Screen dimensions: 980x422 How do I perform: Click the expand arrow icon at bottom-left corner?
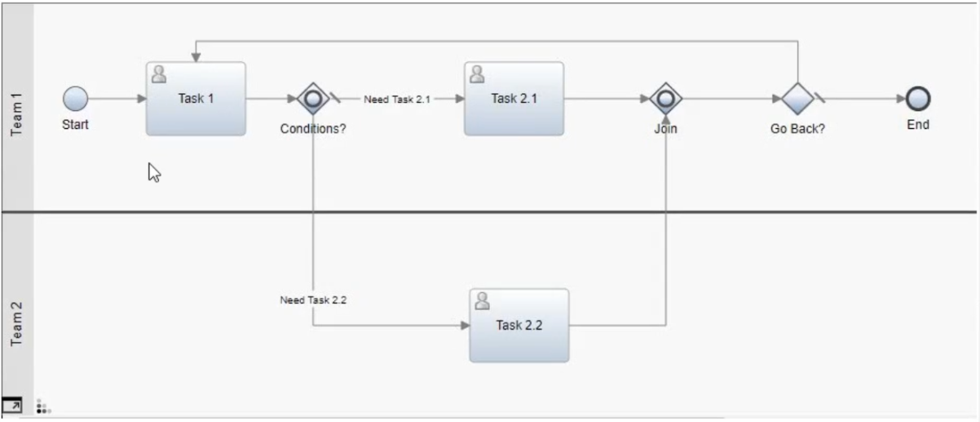[11, 405]
